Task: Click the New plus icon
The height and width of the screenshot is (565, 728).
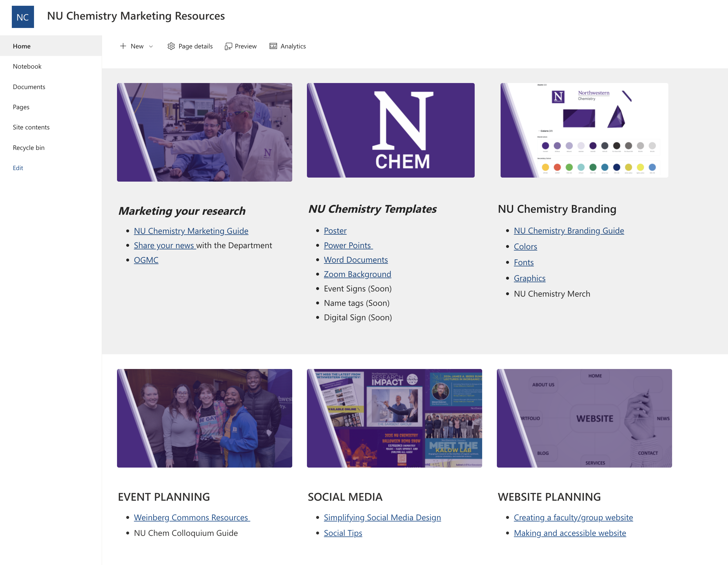Action: coord(123,46)
